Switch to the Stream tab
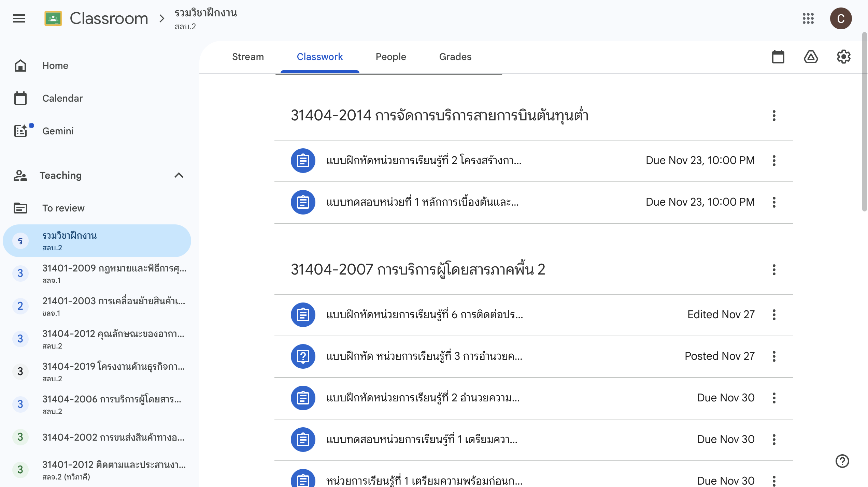Screen dimensions: 868x487 pyautogui.click(x=248, y=57)
